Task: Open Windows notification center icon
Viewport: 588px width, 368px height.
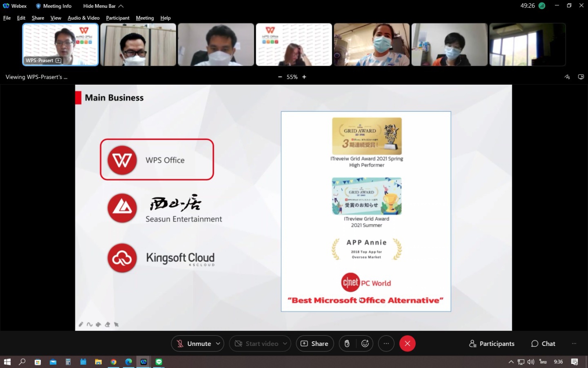Action: 574,362
